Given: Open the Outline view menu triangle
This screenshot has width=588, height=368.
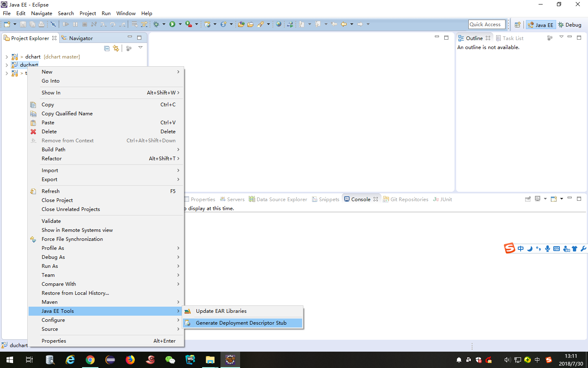Looking at the screenshot, I should 561,37.
